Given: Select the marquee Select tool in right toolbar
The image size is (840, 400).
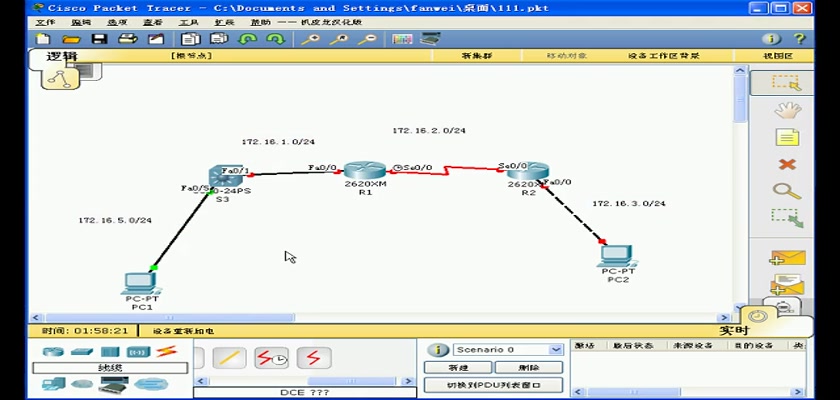Looking at the screenshot, I should [787, 84].
